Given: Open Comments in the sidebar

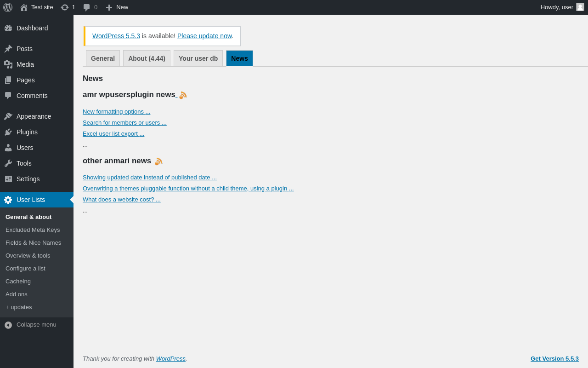Looking at the screenshot, I should 37,96.
